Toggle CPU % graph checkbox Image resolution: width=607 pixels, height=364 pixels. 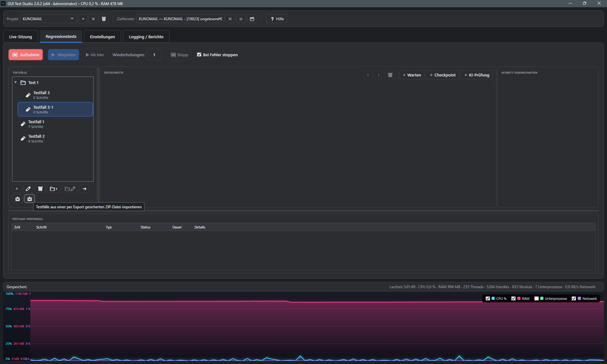click(488, 299)
